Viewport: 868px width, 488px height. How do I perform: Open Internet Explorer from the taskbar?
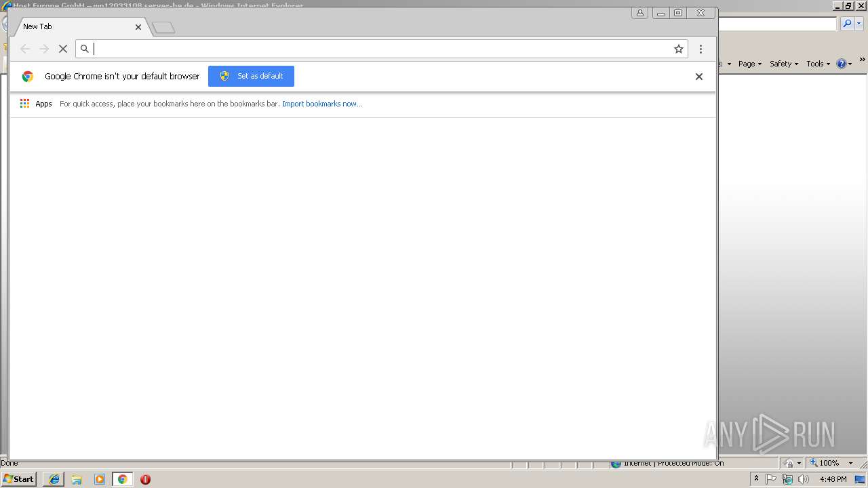coord(54,479)
